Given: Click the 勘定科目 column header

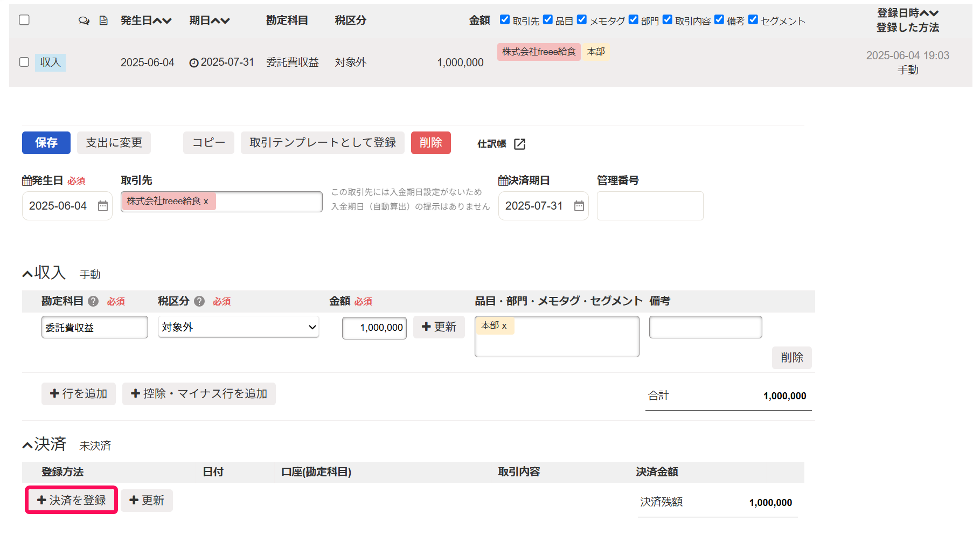Looking at the screenshot, I should click(x=287, y=20).
